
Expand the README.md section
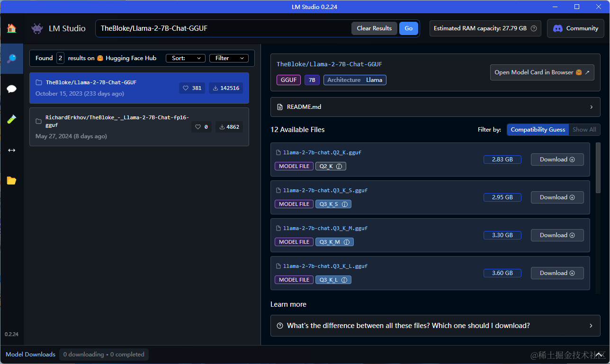435,107
